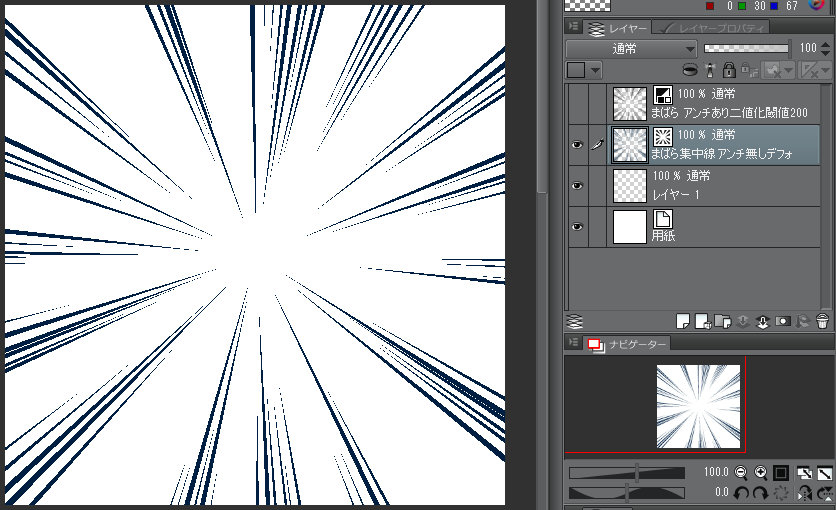Select the 用紙 layer name
Viewport: 836px width, 510px height.
[x=663, y=236]
